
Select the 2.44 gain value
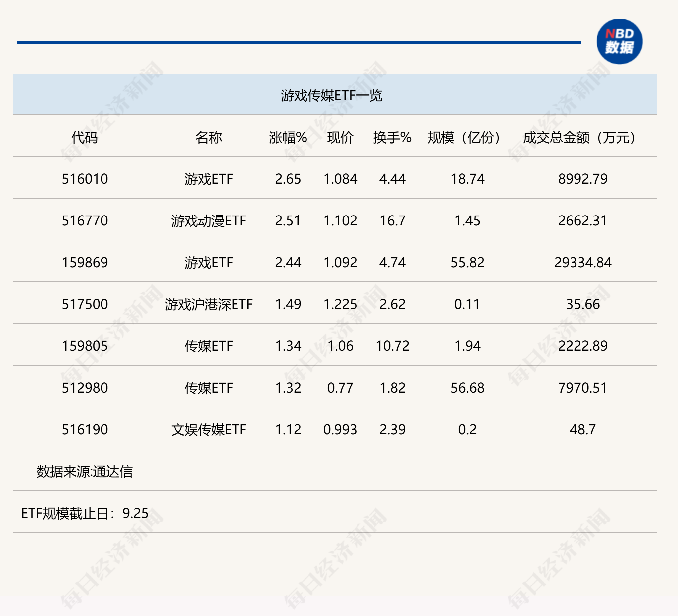coord(288,263)
